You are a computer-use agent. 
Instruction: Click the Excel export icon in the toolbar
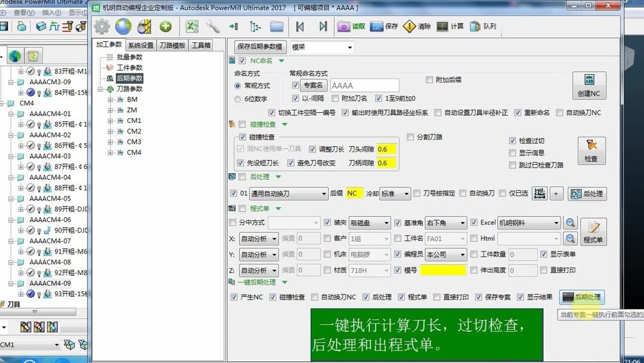191,26
